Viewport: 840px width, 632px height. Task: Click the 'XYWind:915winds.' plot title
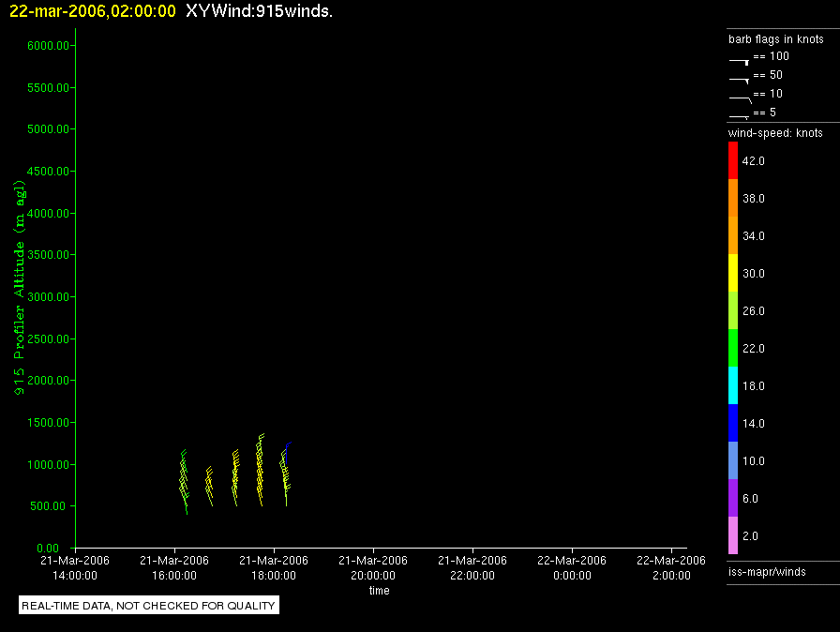click(x=260, y=11)
